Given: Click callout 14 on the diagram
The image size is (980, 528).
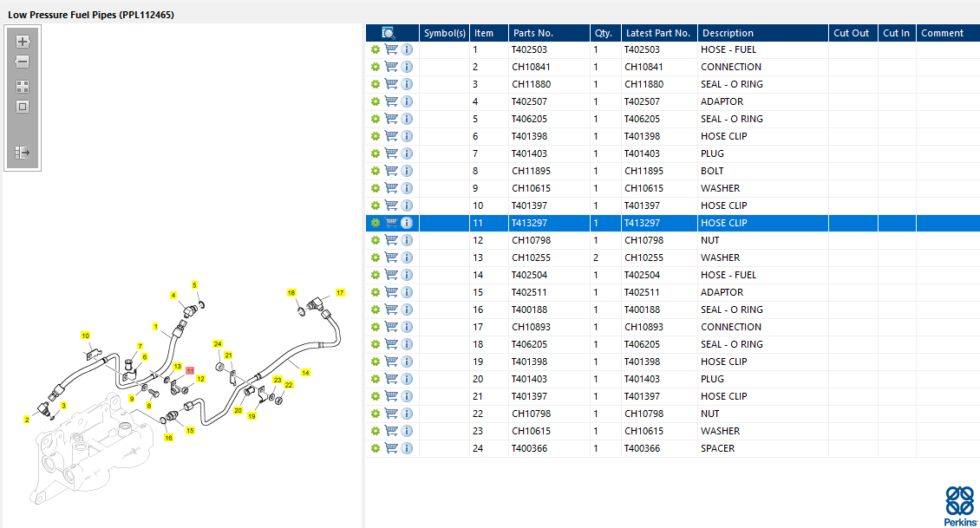Looking at the screenshot, I should (x=305, y=373).
